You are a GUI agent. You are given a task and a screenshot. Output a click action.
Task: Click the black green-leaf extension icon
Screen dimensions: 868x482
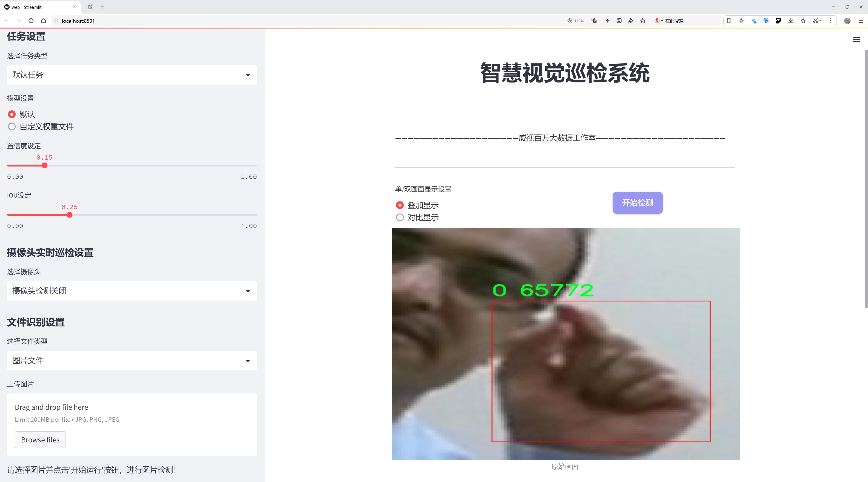778,21
